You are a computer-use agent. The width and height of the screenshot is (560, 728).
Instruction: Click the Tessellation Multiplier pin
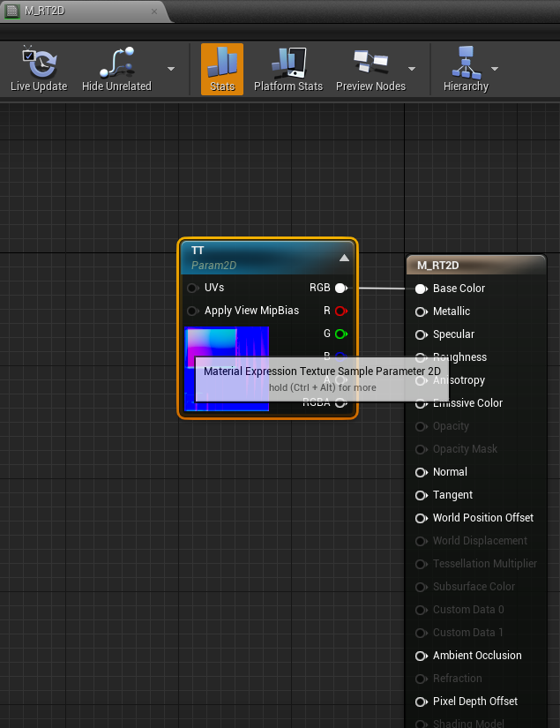pos(422,564)
